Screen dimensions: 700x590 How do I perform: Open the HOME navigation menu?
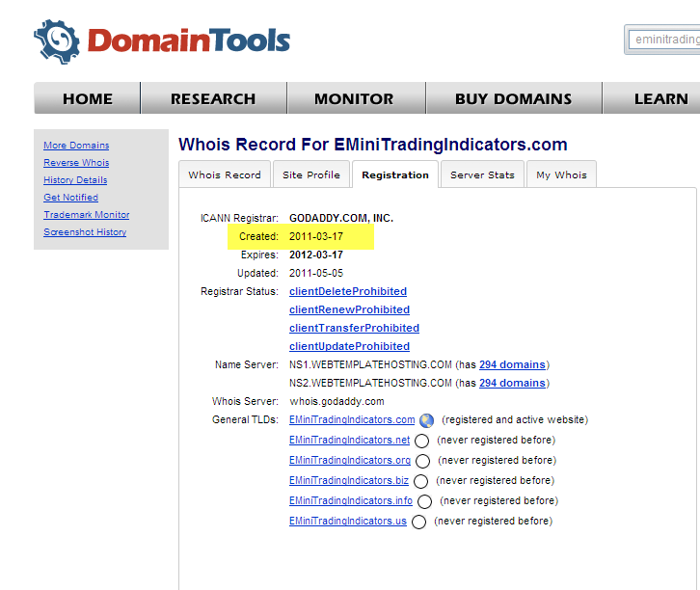tap(88, 98)
